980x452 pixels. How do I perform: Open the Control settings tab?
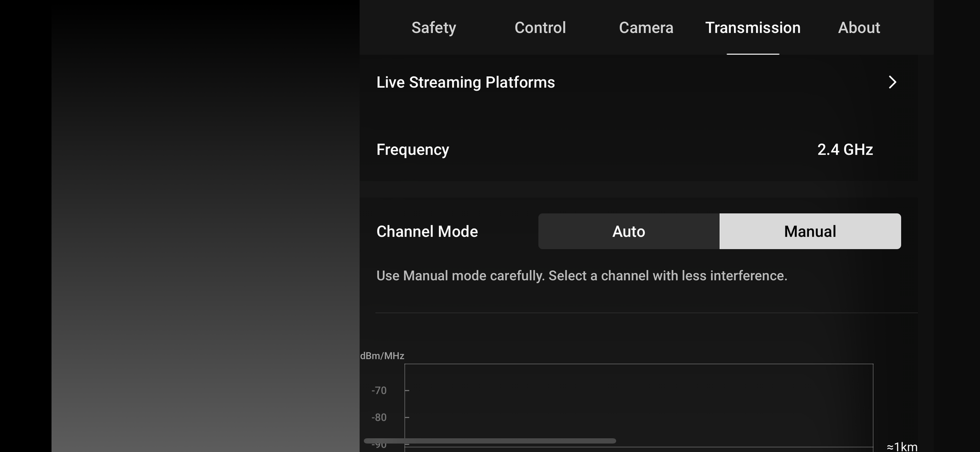pyautogui.click(x=539, y=28)
